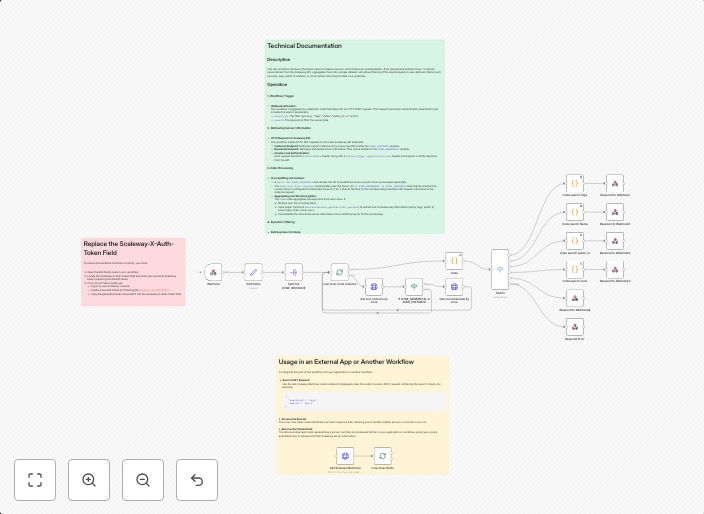Click the IF condition node
Screen dimensions: 704x514
[413, 287]
